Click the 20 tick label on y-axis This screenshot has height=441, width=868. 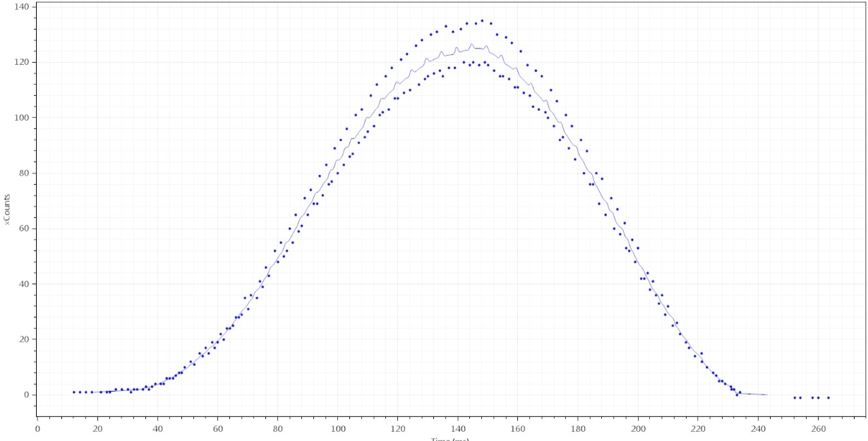pos(23,339)
